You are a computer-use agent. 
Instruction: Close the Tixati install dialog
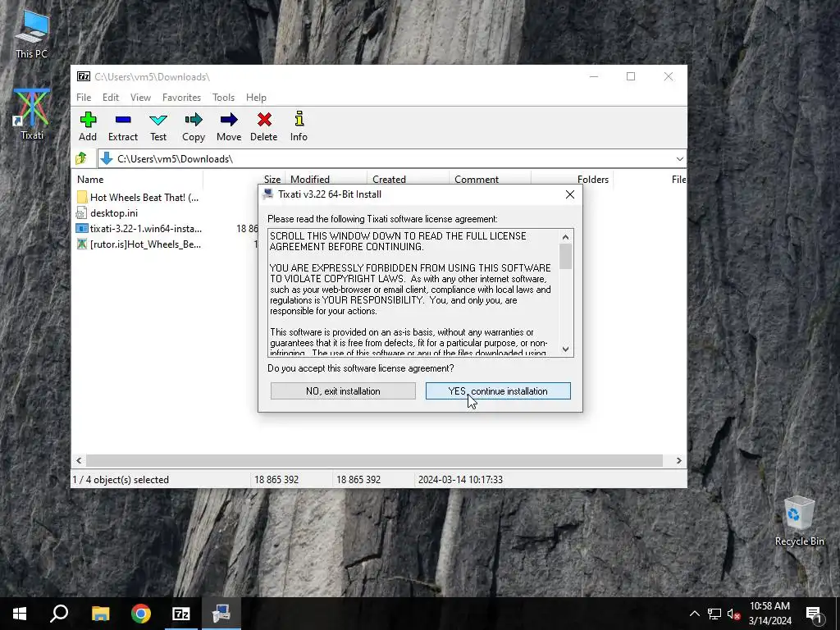coord(570,194)
